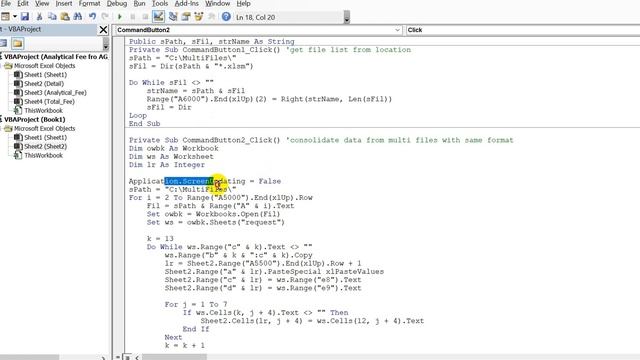The width and height of the screenshot is (640, 360).
Task: Click "Ln 18, Col 20" position indicator
Action: pyautogui.click(x=256, y=18)
